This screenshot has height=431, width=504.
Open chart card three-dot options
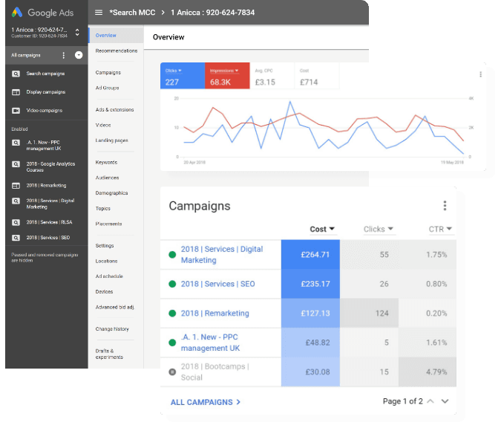pos(480,74)
